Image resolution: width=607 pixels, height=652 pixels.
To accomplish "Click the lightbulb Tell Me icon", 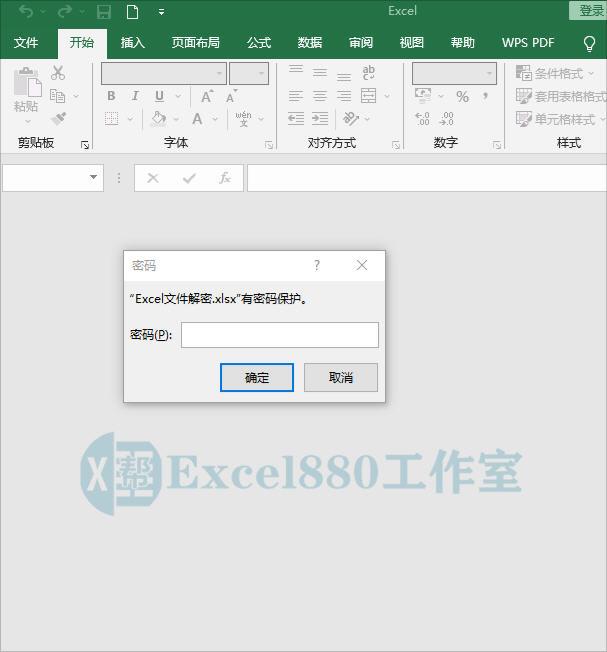I will 590,43.
